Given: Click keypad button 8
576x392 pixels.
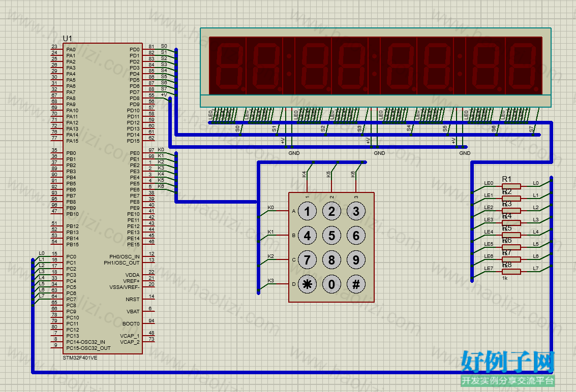Looking at the screenshot, I should (331, 260).
